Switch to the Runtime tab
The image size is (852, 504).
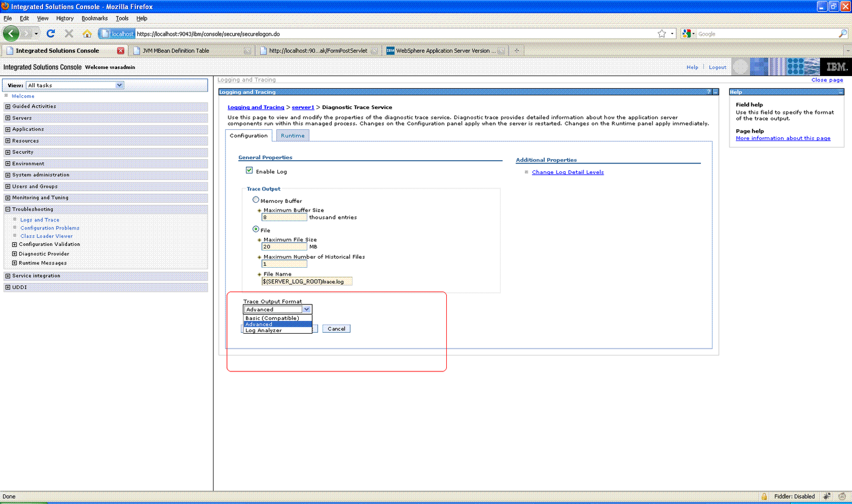tap(293, 136)
